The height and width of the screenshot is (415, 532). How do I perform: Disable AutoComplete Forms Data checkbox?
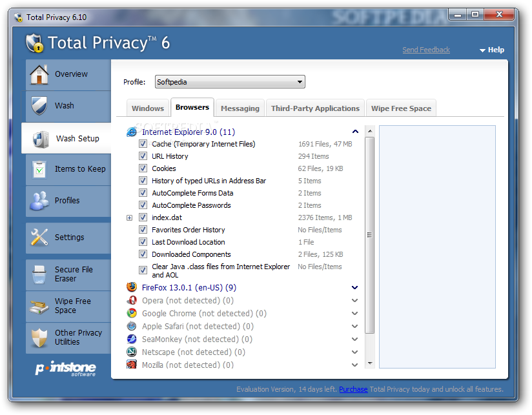coord(143,192)
